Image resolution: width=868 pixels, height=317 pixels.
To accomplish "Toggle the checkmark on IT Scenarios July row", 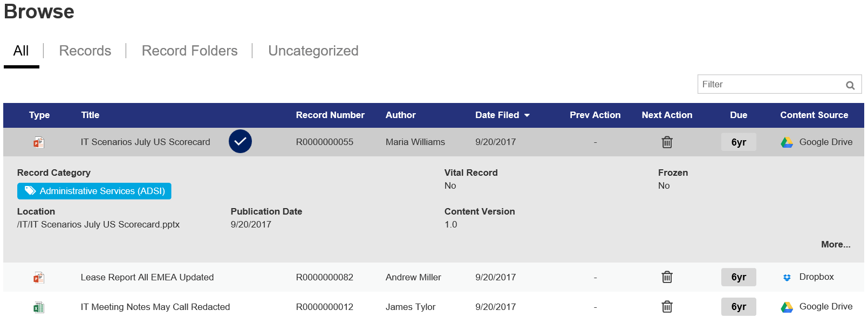I will point(240,142).
